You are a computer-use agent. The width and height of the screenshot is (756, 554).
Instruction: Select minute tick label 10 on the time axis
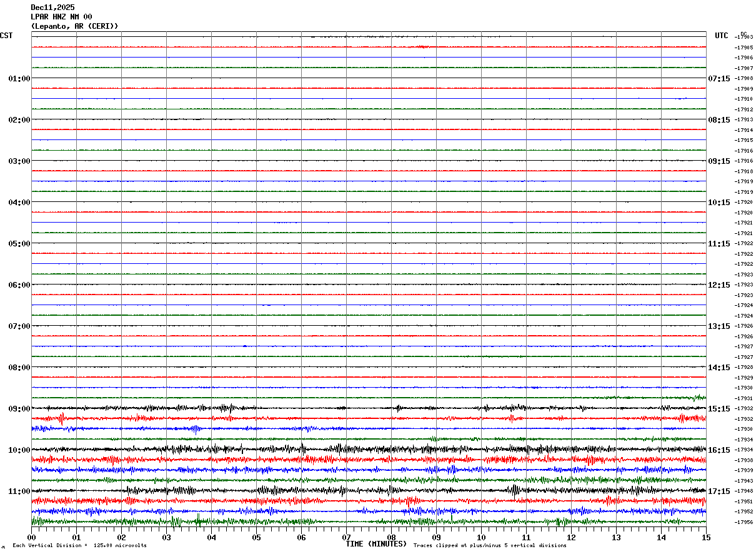click(482, 537)
